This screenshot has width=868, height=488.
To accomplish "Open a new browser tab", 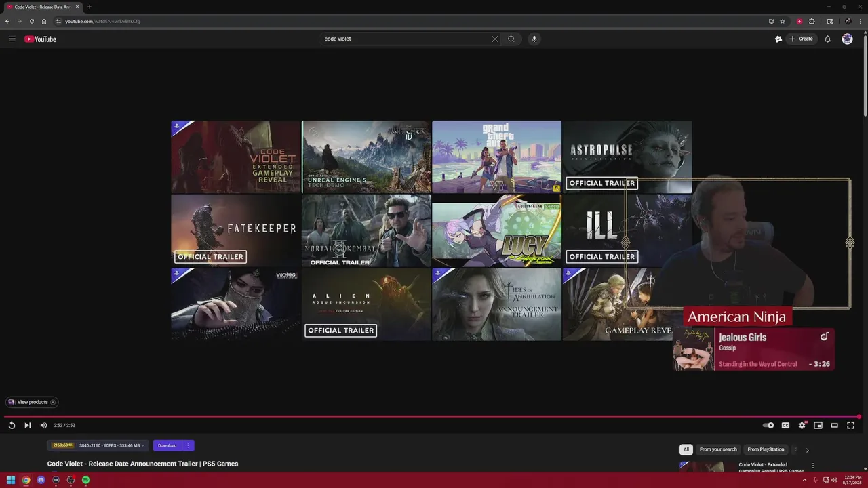I will tap(89, 7).
